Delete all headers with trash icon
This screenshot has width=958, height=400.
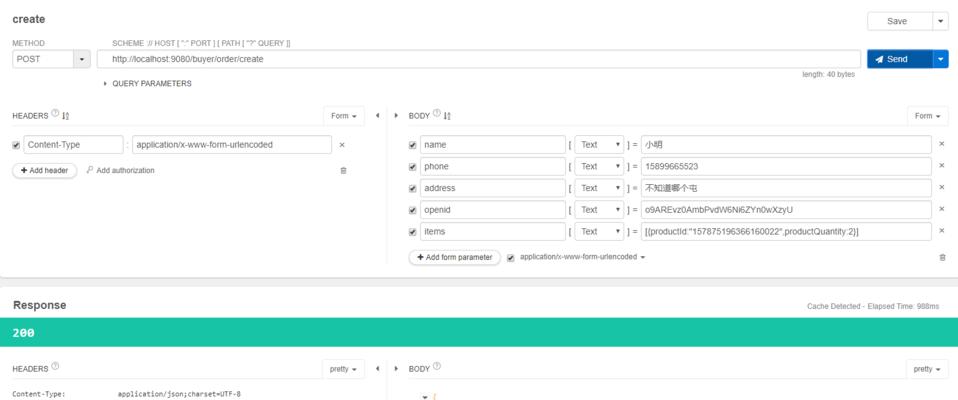point(343,171)
